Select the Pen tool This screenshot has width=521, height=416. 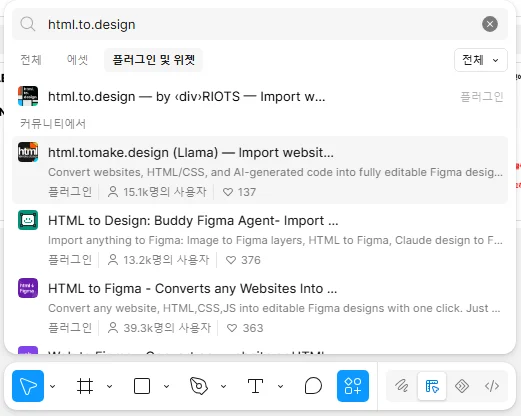(x=199, y=386)
